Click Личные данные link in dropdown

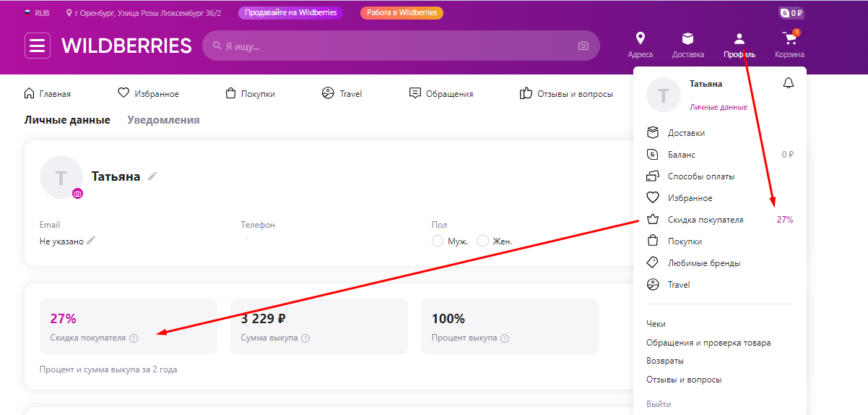(x=719, y=107)
